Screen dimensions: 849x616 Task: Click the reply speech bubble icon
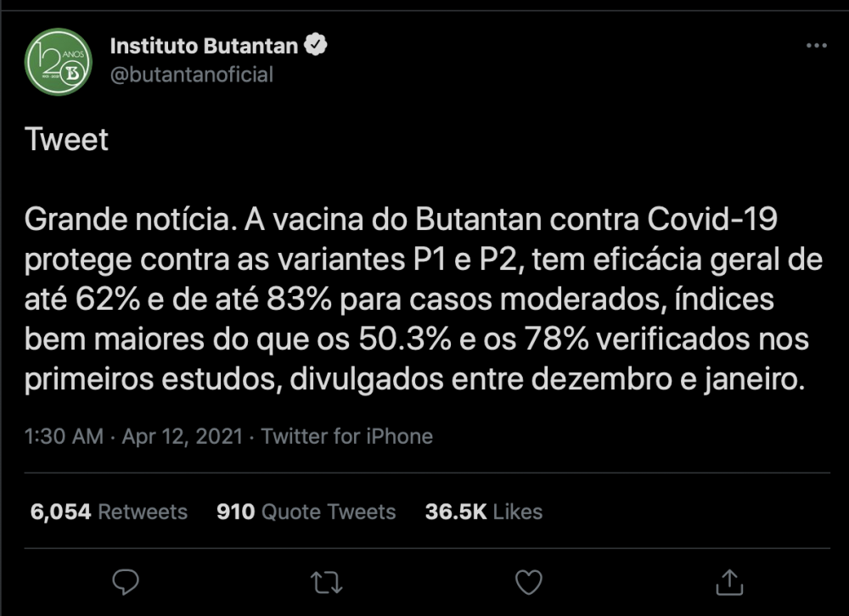pyautogui.click(x=126, y=582)
